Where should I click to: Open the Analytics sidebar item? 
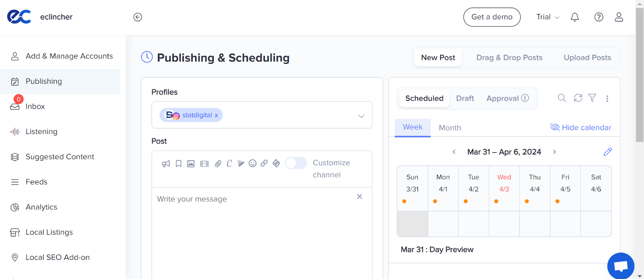pos(60,207)
